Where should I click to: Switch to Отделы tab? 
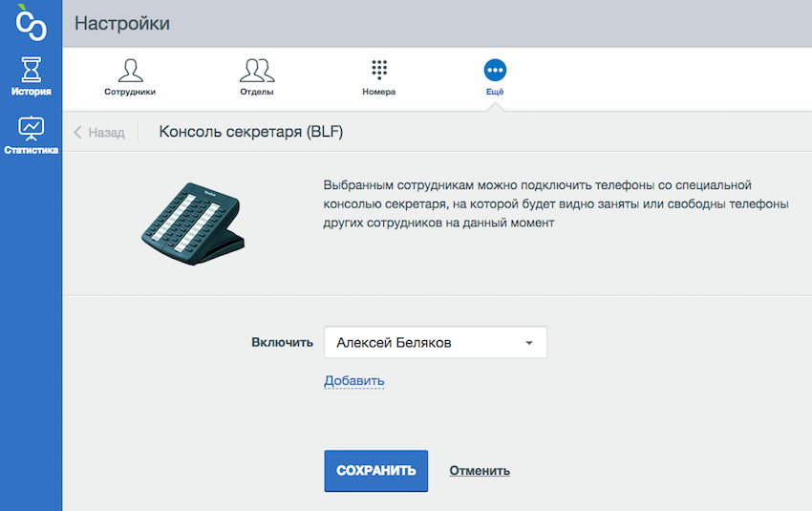click(x=257, y=77)
